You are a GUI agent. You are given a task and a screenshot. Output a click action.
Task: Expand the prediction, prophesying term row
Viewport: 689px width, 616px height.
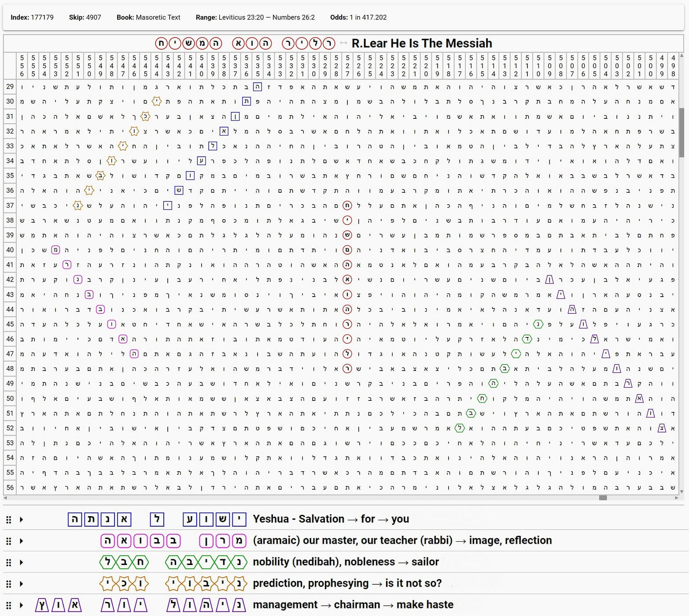click(21, 584)
